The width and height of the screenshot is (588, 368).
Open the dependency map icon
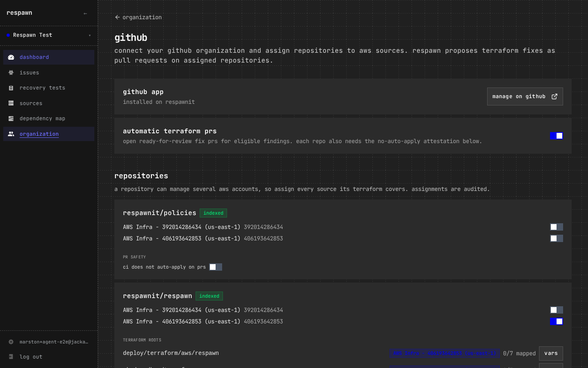coord(11,119)
